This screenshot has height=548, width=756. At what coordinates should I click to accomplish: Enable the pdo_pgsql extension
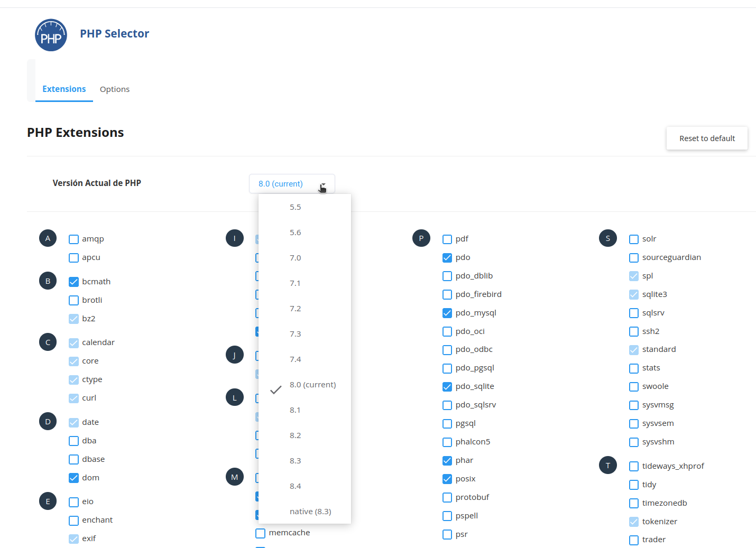tap(447, 368)
